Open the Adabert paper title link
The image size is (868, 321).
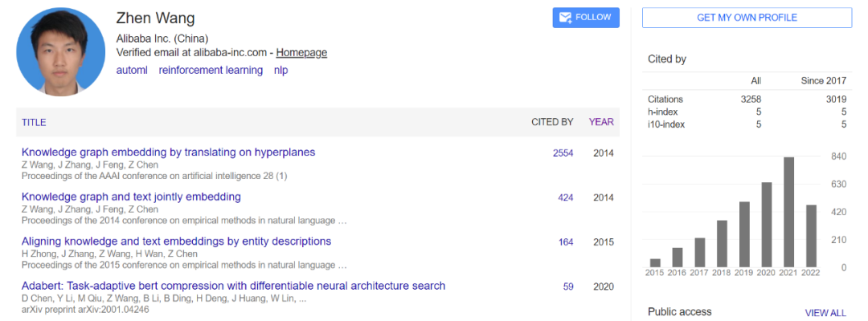pos(233,286)
